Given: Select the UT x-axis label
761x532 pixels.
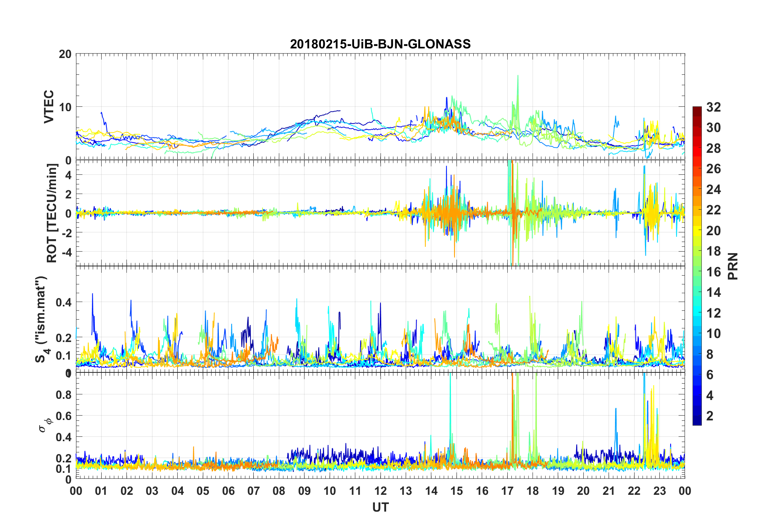Looking at the screenshot, I should click(380, 508).
